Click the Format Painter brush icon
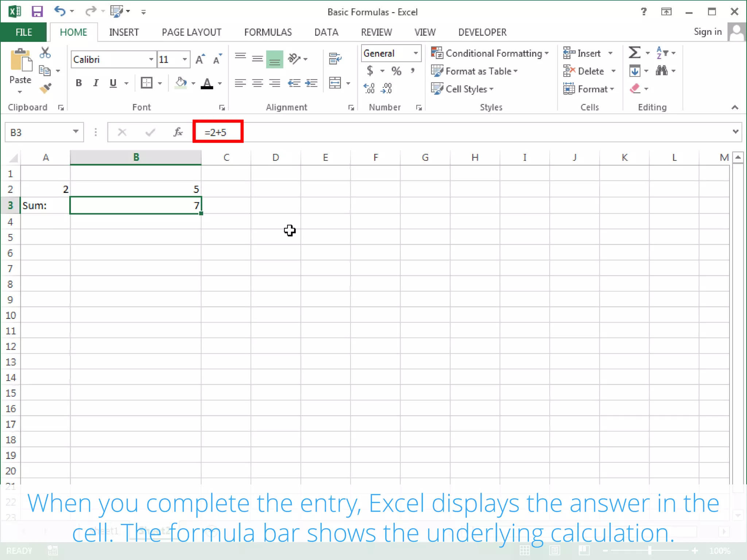747x560 pixels. point(46,88)
